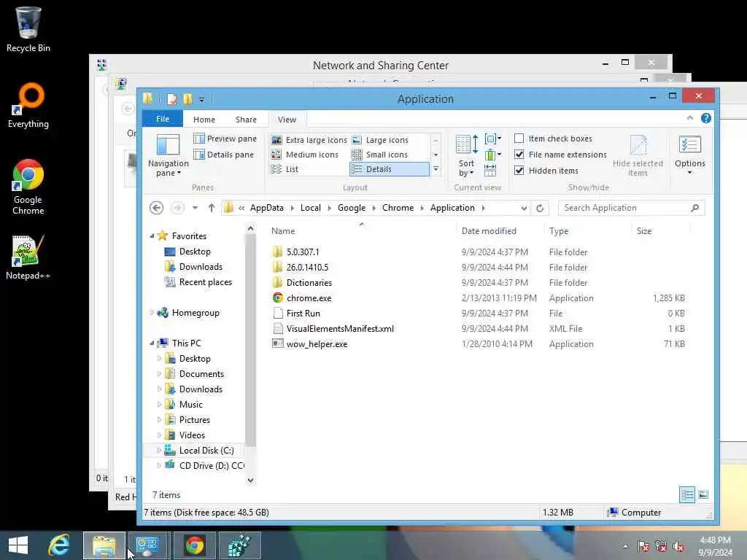Select the Details layout option
Image resolution: width=747 pixels, height=560 pixels.
(389, 169)
